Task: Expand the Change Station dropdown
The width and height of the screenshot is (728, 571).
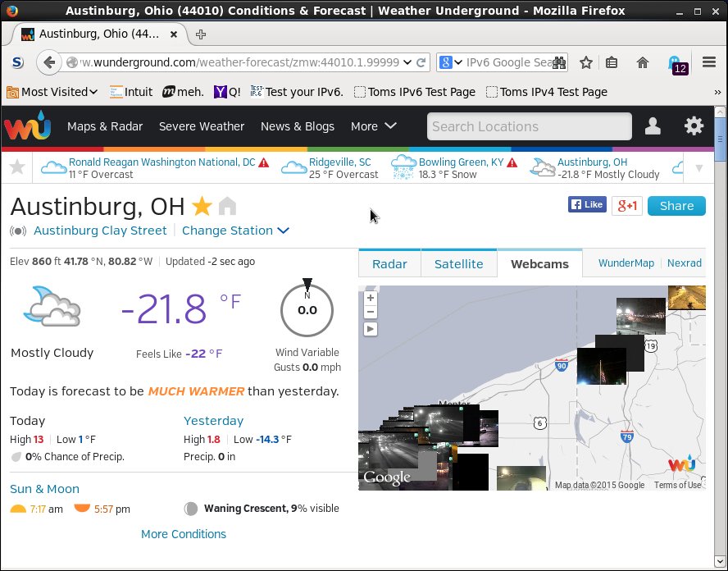Action: click(235, 231)
